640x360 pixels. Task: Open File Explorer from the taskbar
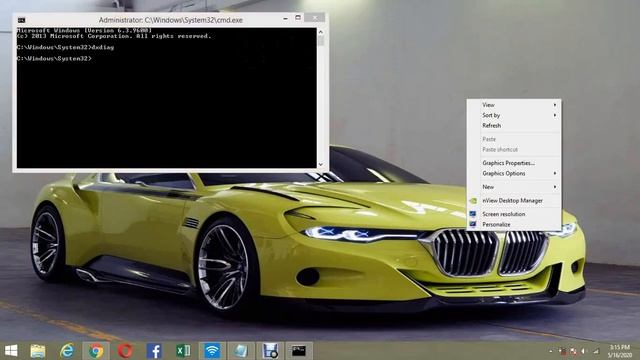(38, 351)
